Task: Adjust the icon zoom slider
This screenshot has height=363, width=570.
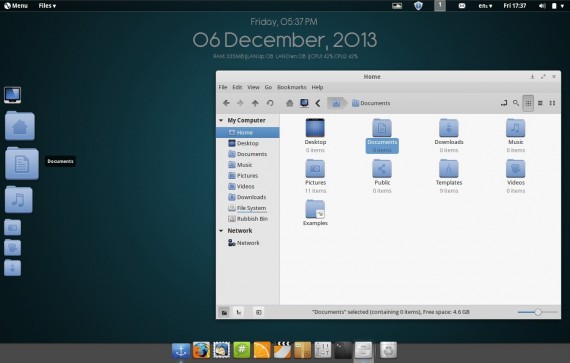Action: click(x=538, y=312)
